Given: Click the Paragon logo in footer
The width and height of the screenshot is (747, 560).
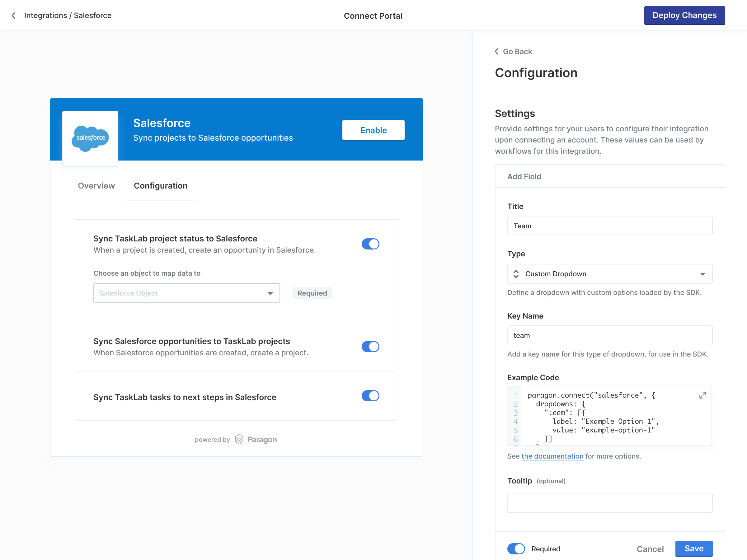Looking at the screenshot, I should [x=256, y=439].
